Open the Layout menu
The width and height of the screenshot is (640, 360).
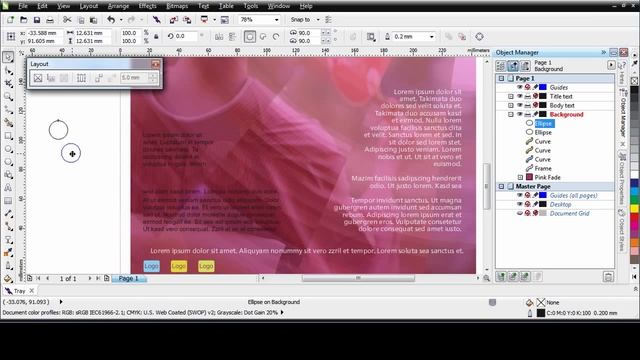pyautogui.click(x=89, y=6)
